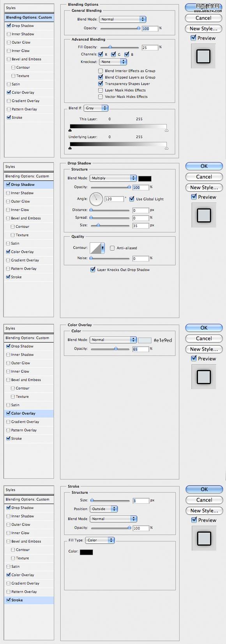Toggle channel R checkbox in Advanced Blending
This screenshot has width=226, height=644.
click(101, 54)
